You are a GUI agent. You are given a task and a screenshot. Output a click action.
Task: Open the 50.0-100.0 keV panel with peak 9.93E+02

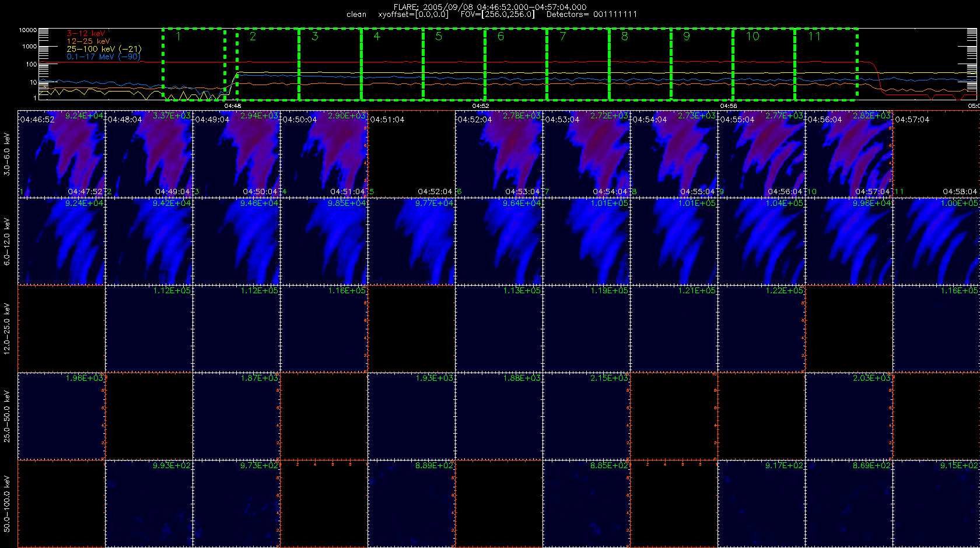click(x=149, y=504)
